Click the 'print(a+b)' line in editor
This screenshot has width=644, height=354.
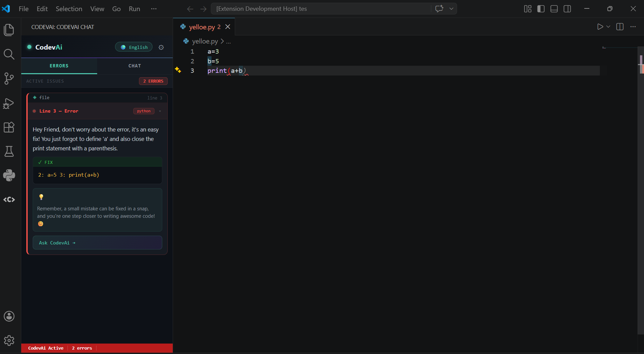point(227,70)
